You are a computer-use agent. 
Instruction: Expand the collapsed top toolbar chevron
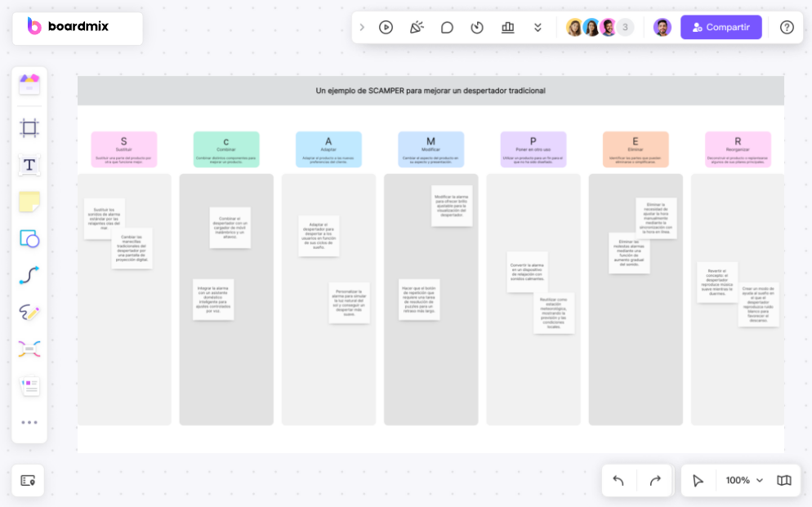tap(362, 28)
